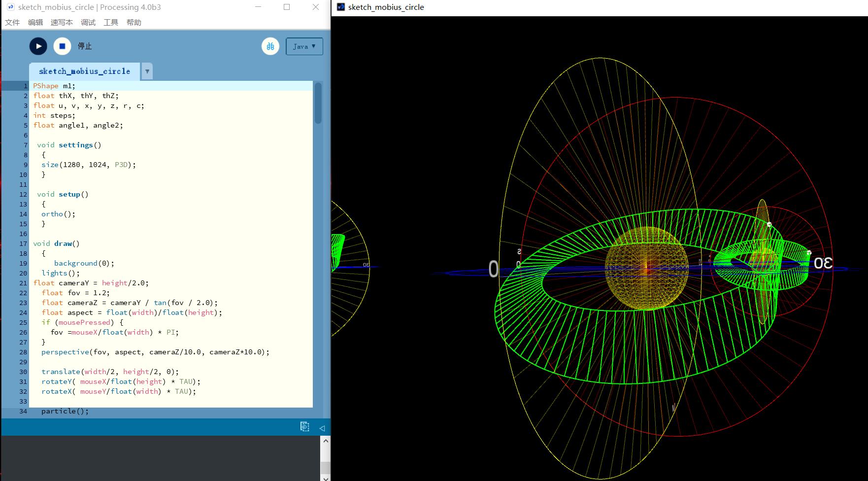
Task: Open the 速写本 menu
Action: [x=62, y=23]
